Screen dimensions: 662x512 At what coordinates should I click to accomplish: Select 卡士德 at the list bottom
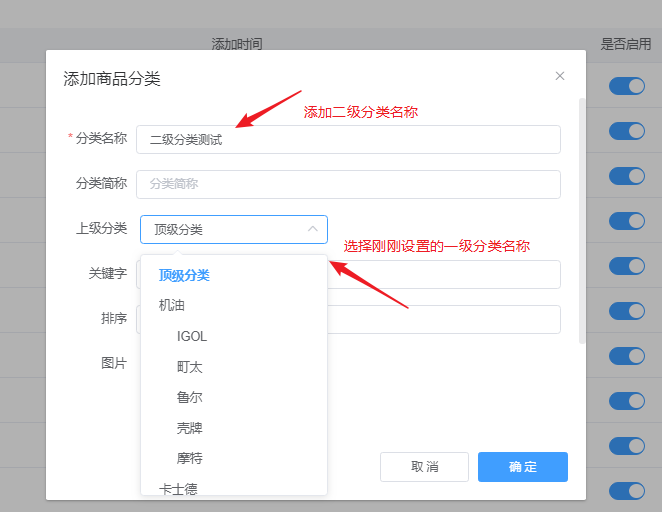click(x=178, y=488)
